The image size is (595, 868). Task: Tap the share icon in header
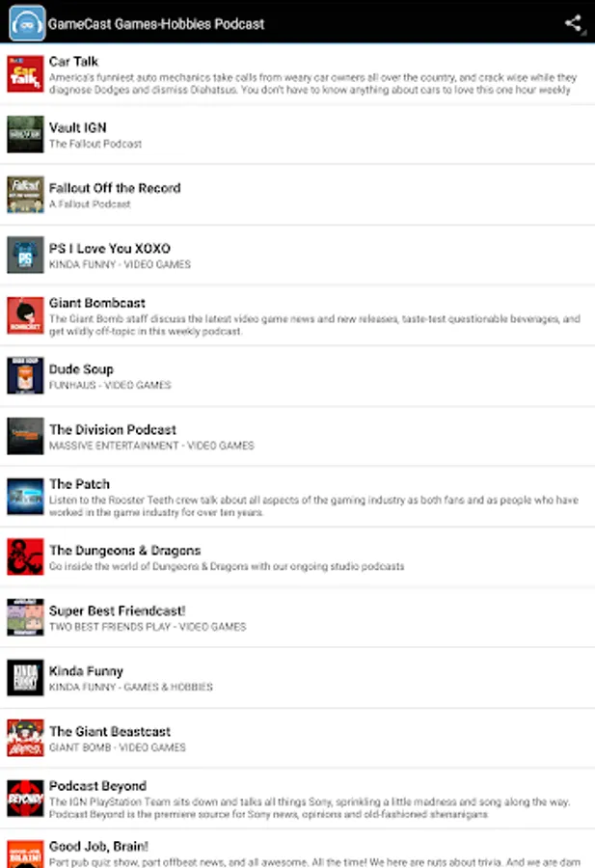tap(573, 23)
